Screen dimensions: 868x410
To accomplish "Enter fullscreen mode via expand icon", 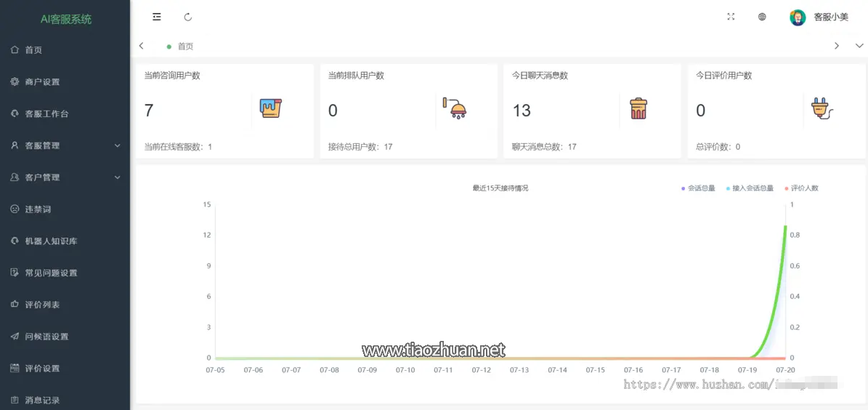I will (x=731, y=17).
